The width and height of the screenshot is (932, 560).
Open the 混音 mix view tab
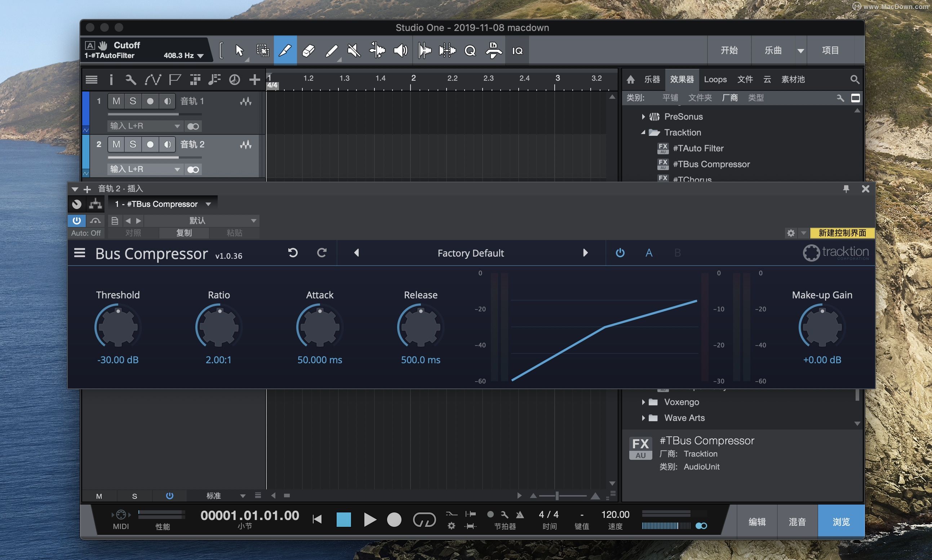point(797,522)
